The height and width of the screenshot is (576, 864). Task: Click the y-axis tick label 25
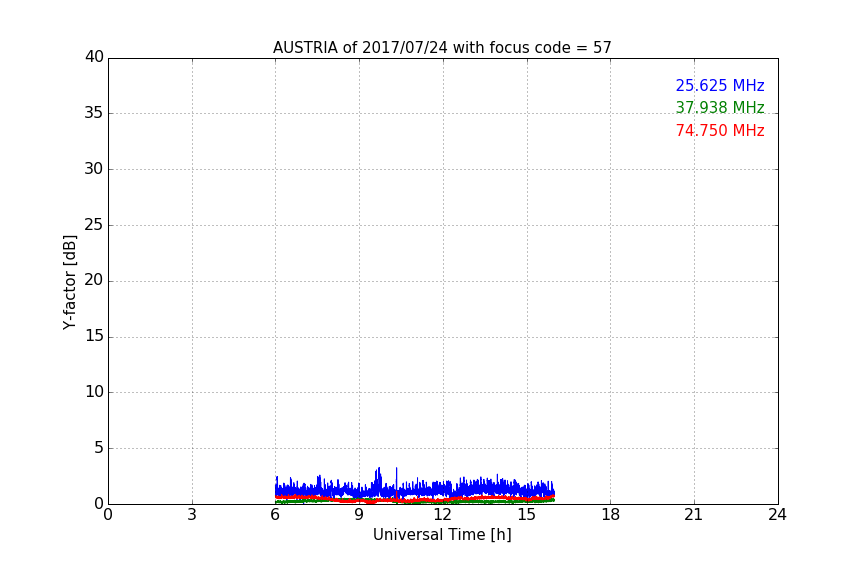(94, 224)
